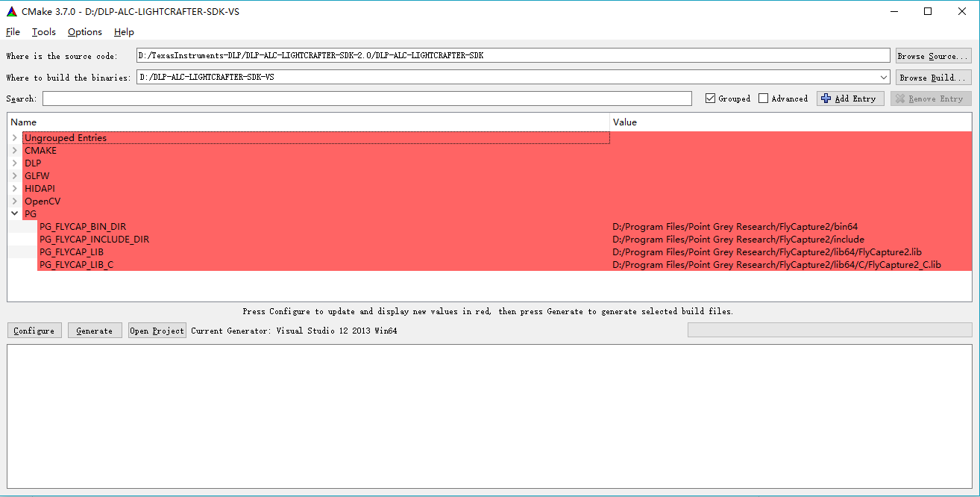
Task: Click the FlyCapture2/bin64 path value
Action: click(x=735, y=227)
